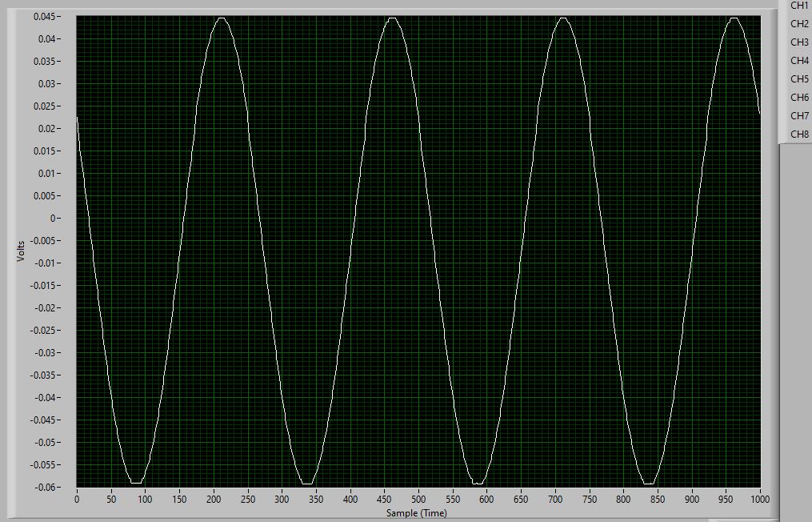The width and height of the screenshot is (812, 522).
Task: Click the 50 X-axis tick value
Action: tap(111, 500)
